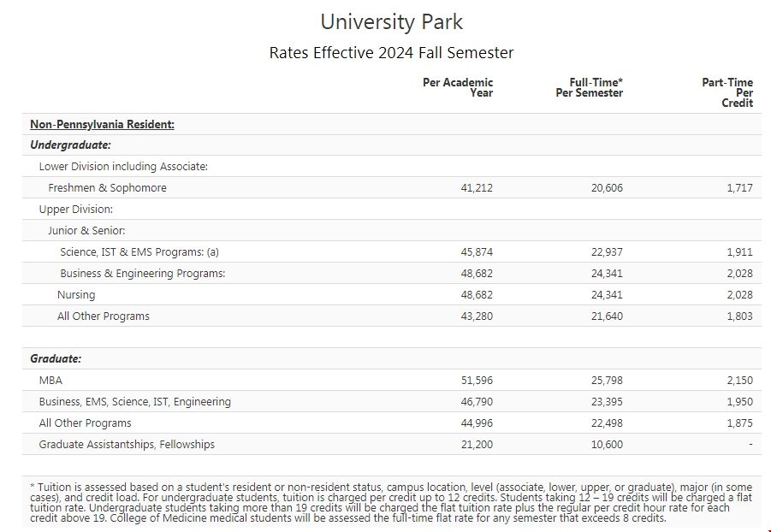Image resolution: width=771 pixels, height=532 pixels.
Task: Select the Full-Time Per Semester column header
Action: [x=589, y=87]
